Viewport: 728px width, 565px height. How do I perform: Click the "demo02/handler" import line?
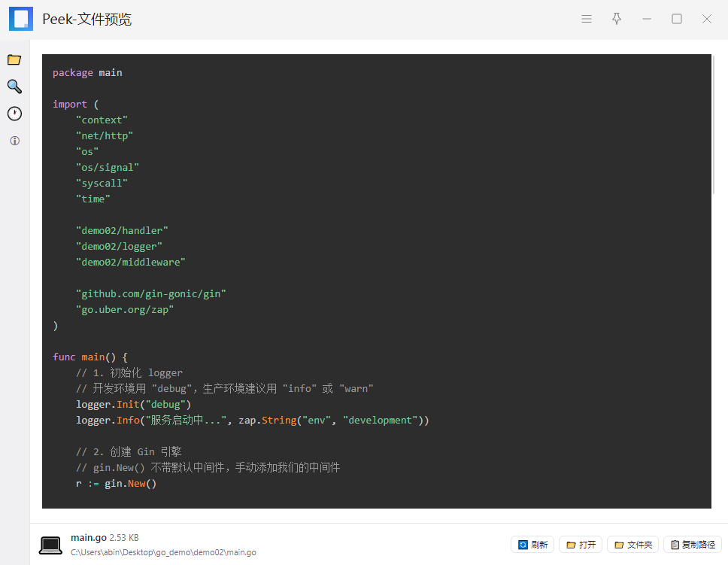122,230
